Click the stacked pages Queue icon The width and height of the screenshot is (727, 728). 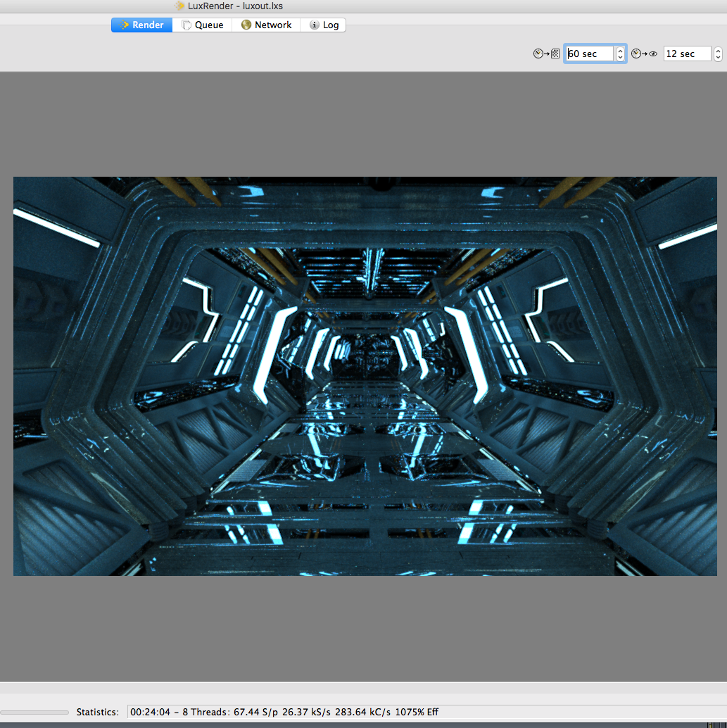click(186, 25)
